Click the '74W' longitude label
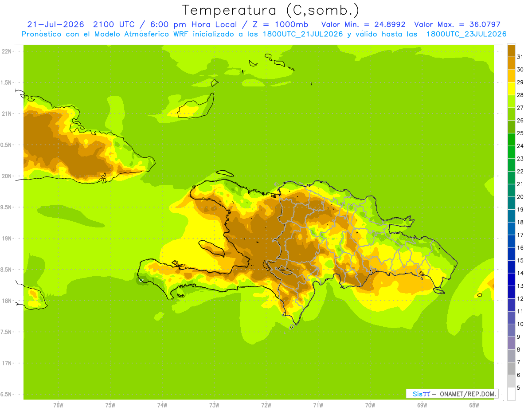The width and height of the screenshot is (532, 411). coord(162,405)
